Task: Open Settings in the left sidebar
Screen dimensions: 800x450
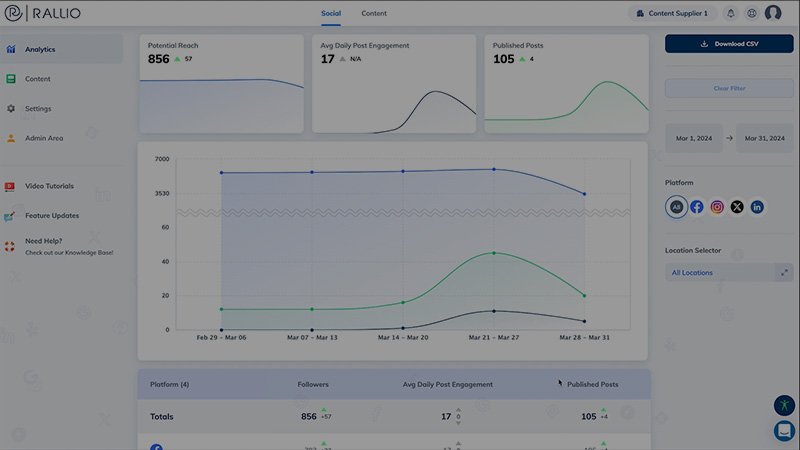Action: [x=38, y=108]
